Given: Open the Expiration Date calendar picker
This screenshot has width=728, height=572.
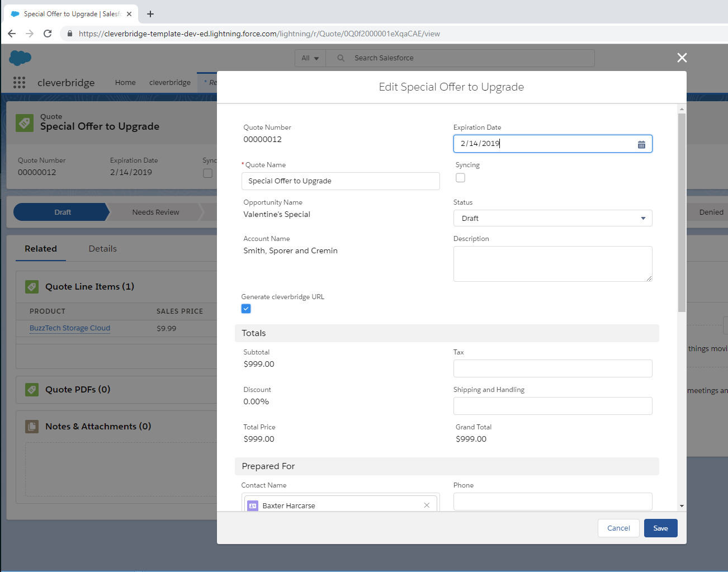Looking at the screenshot, I should tap(641, 144).
